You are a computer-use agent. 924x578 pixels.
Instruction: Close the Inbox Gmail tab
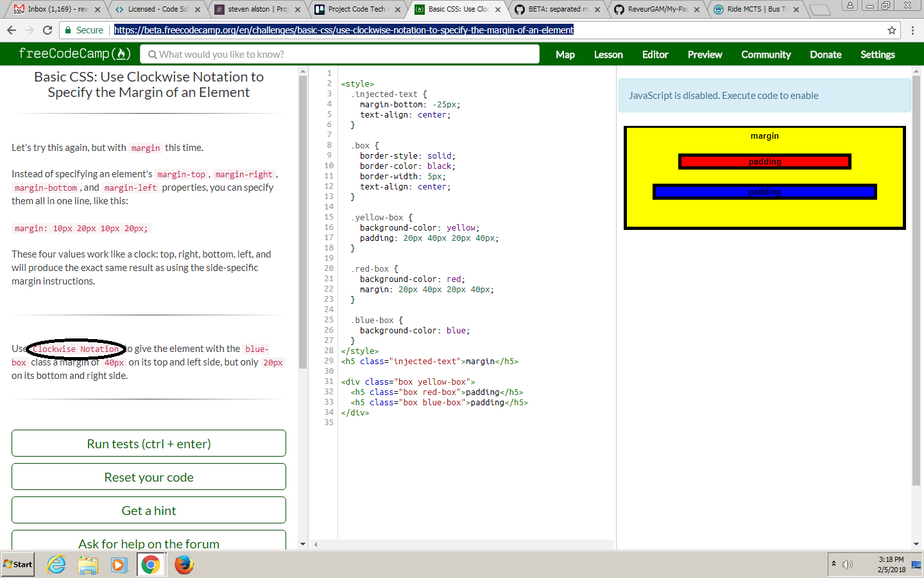tap(98, 10)
